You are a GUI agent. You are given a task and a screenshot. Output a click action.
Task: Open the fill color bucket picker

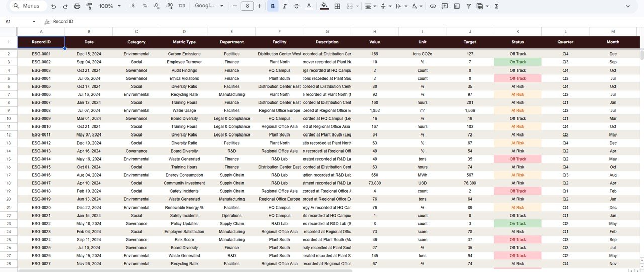click(x=325, y=6)
